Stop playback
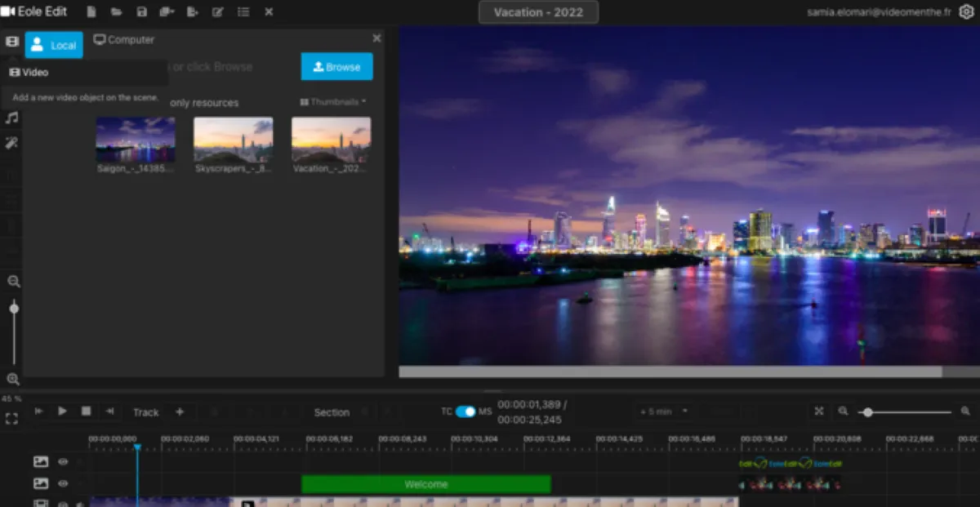Viewport: 980px width, 507px height. click(x=86, y=411)
